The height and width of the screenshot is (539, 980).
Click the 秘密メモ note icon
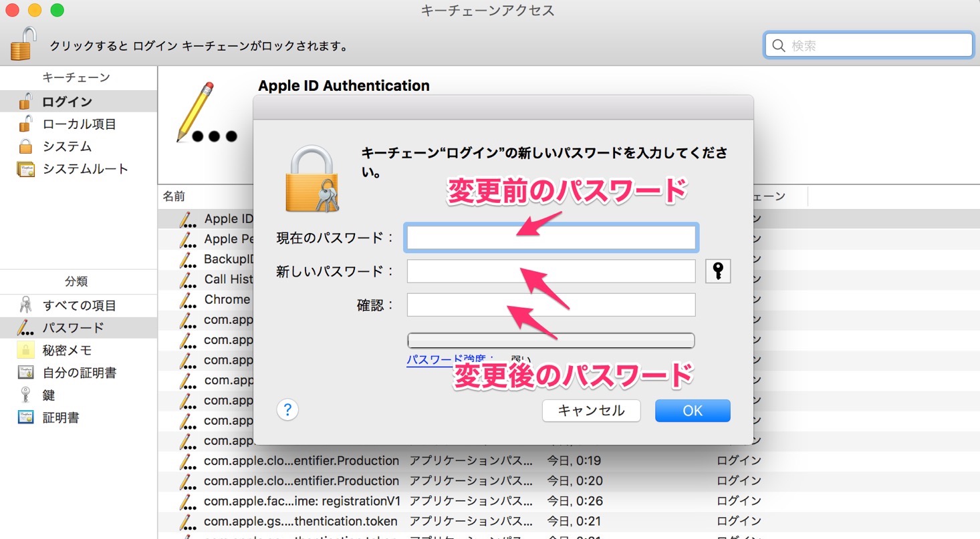pos(25,351)
